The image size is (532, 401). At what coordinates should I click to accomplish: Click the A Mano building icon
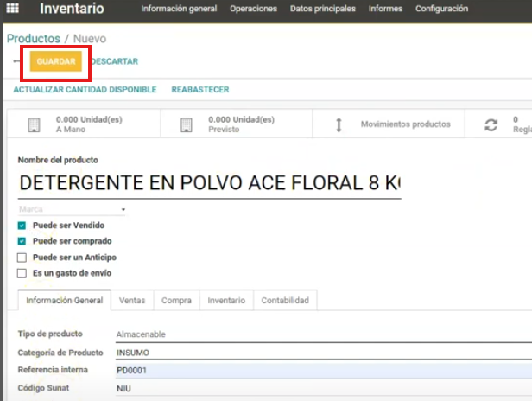[34, 124]
